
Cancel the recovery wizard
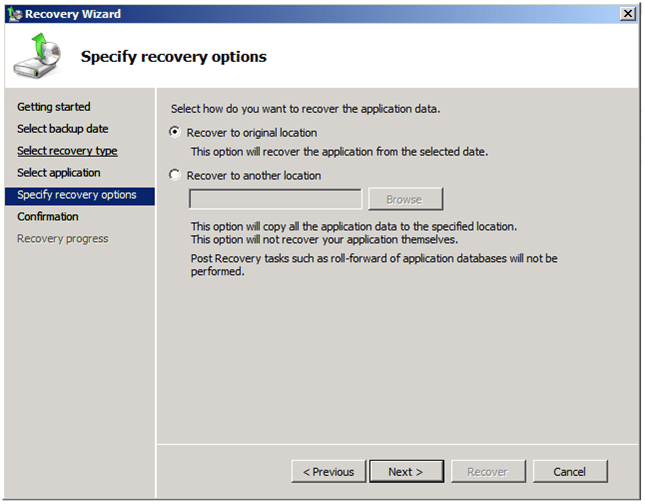(570, 472)
